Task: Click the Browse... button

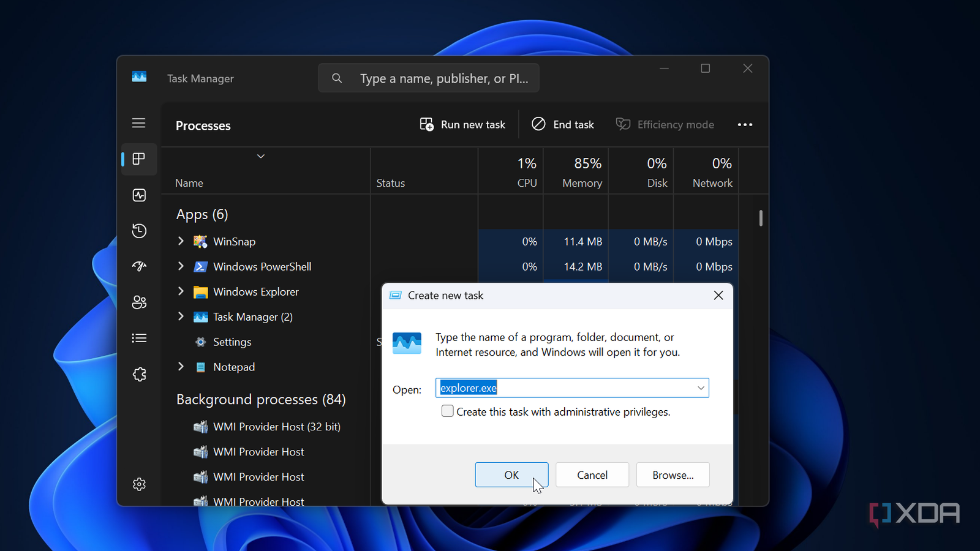Action: click(x=673, y=475)
